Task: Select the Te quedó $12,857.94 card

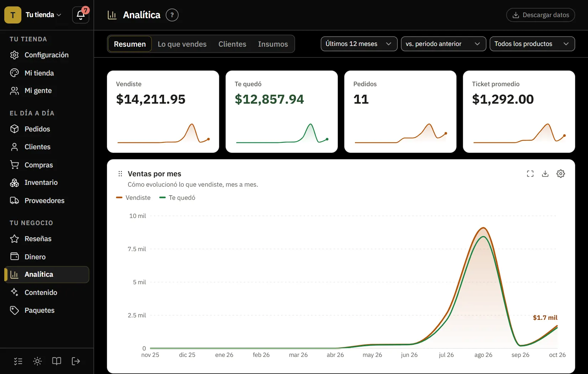Action: coord(282,111)
